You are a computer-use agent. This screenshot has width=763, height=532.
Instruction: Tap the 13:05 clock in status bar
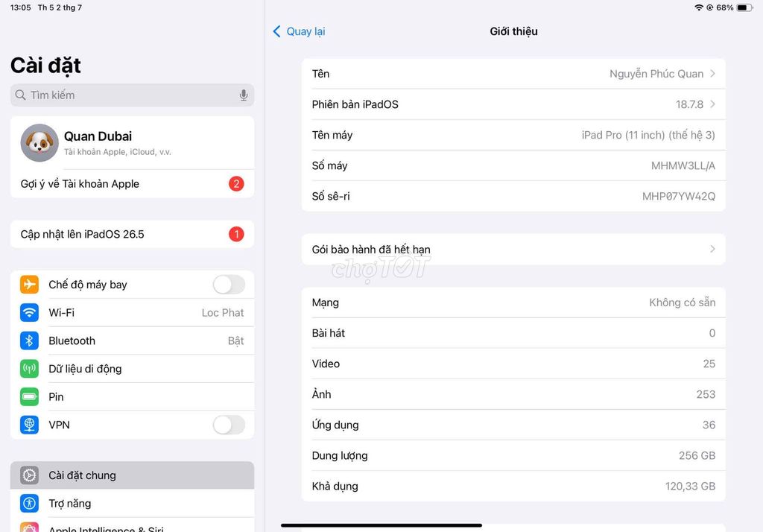point(20,7)
